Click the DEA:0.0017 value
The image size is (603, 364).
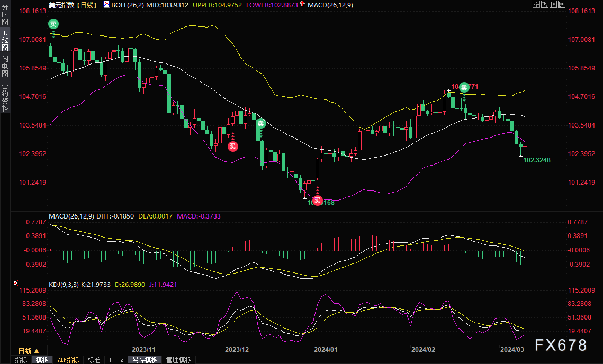155,216
